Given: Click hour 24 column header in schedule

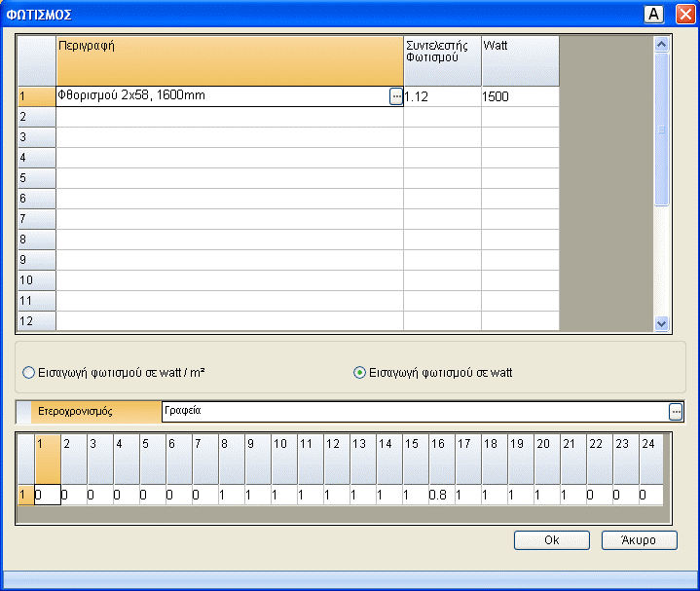Looking at the screenshot, I should 651,460.
